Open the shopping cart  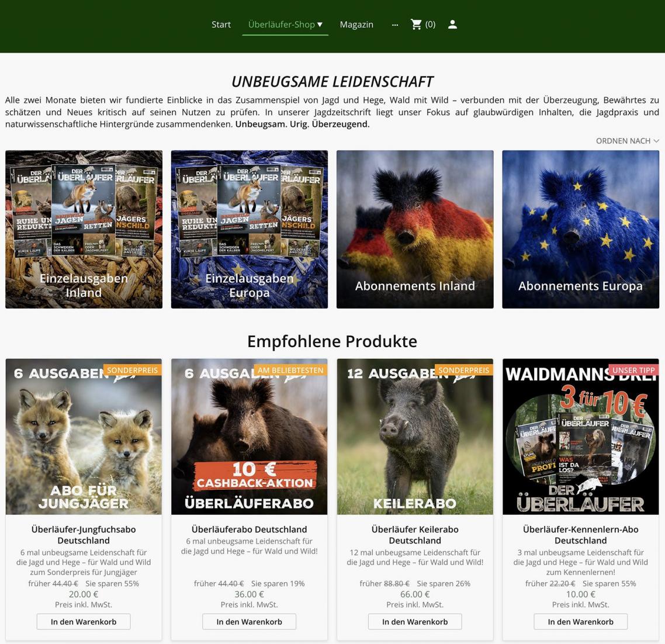(x=417, y=24)
